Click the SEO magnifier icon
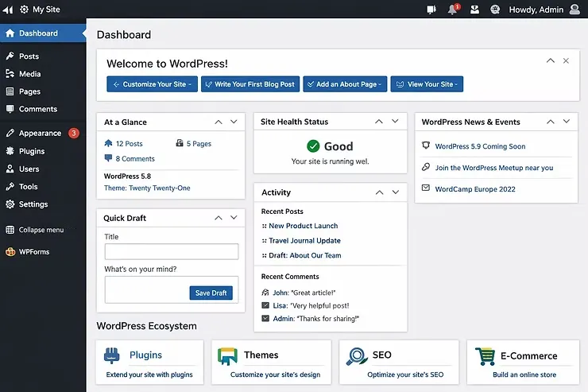This screenshot has height=392, width=588. pos(356,356)
